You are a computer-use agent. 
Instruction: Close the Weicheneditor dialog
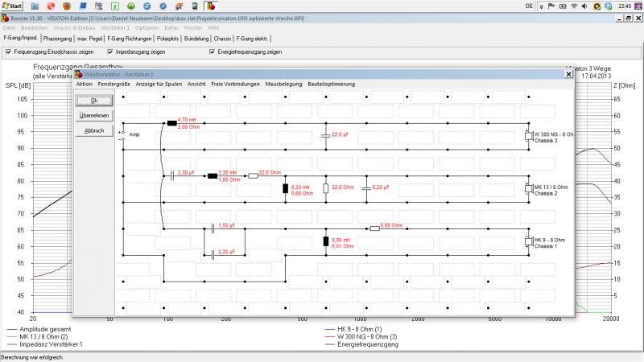pos(568,73)
